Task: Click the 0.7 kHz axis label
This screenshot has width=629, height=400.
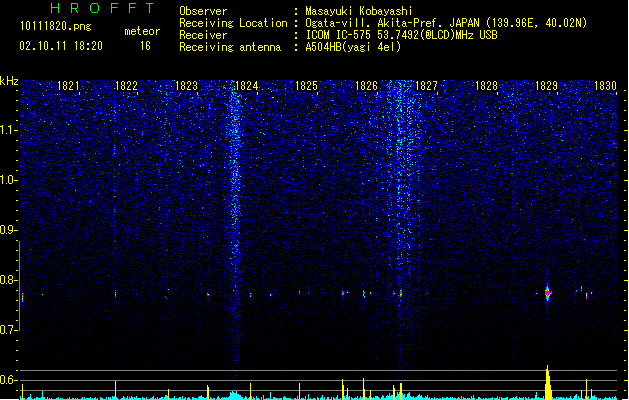Action: point(8,330)
